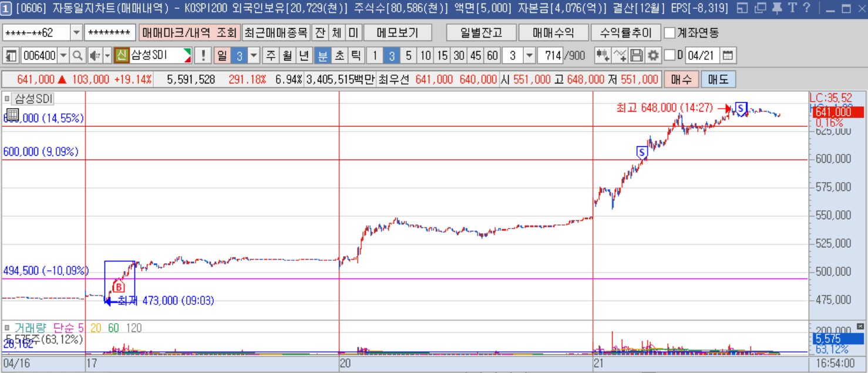Click the exclamation mark info button
This screenshot has width=868, height=373.
tap(203, 56)
